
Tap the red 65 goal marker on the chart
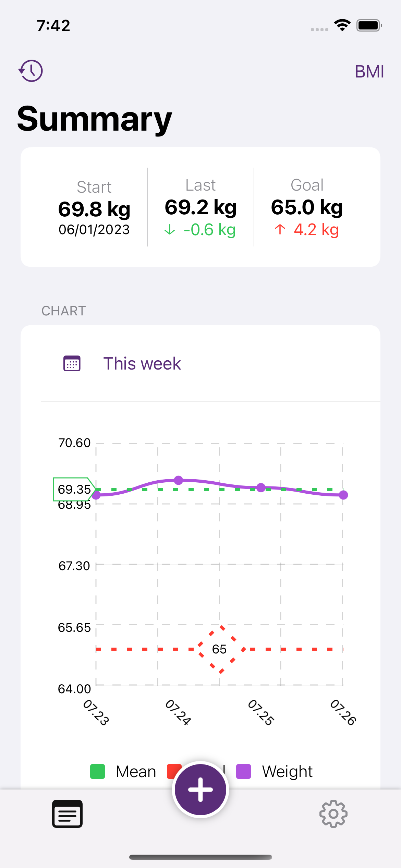[x=220, y=649]
